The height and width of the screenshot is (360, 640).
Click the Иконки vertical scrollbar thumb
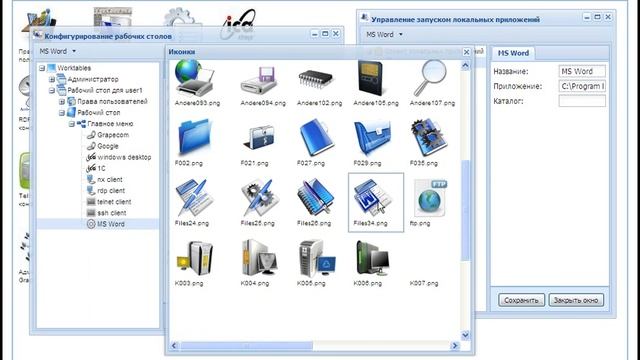465,210
